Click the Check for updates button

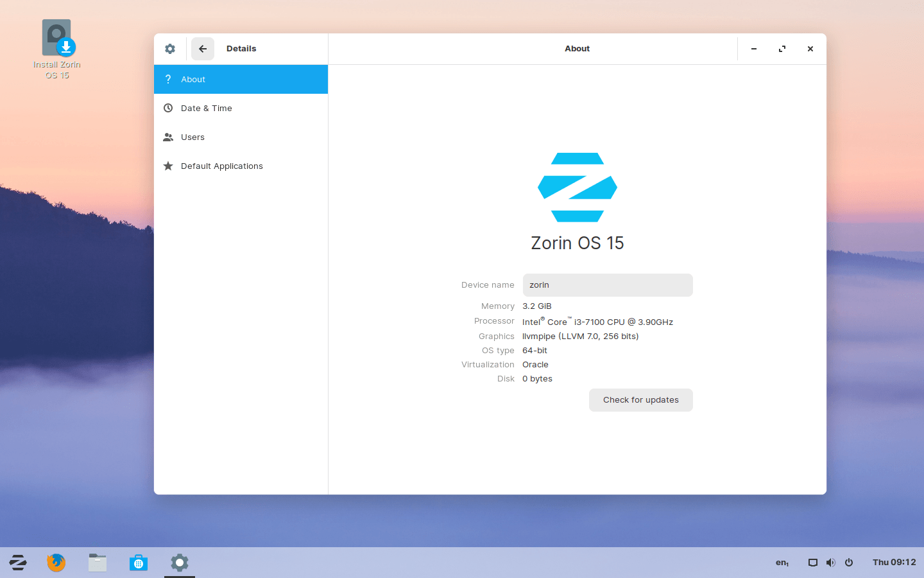[640, 399]
